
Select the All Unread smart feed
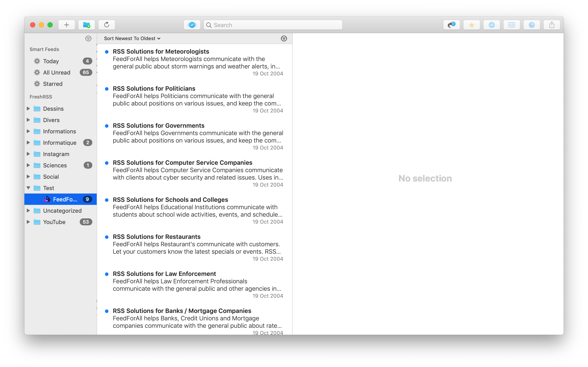pos(60,72)
